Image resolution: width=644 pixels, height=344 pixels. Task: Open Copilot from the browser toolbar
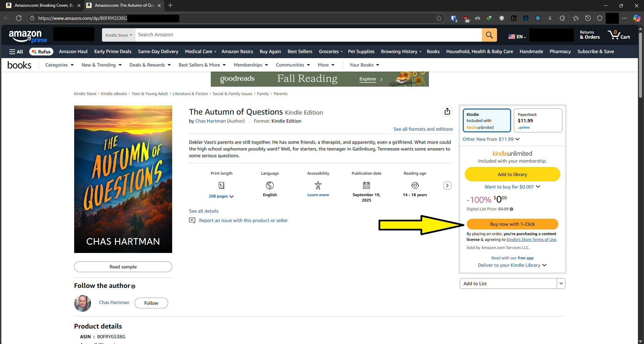point(637,18)
